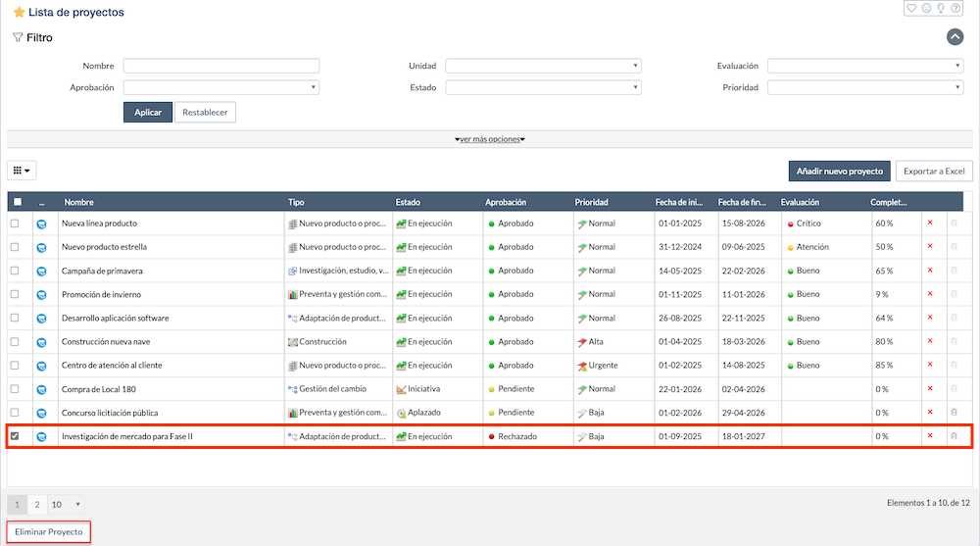Viewport: 980px width, 546px height.
Task: Click the Eliminar Proyecto link
Action: [x=49, y=531]
